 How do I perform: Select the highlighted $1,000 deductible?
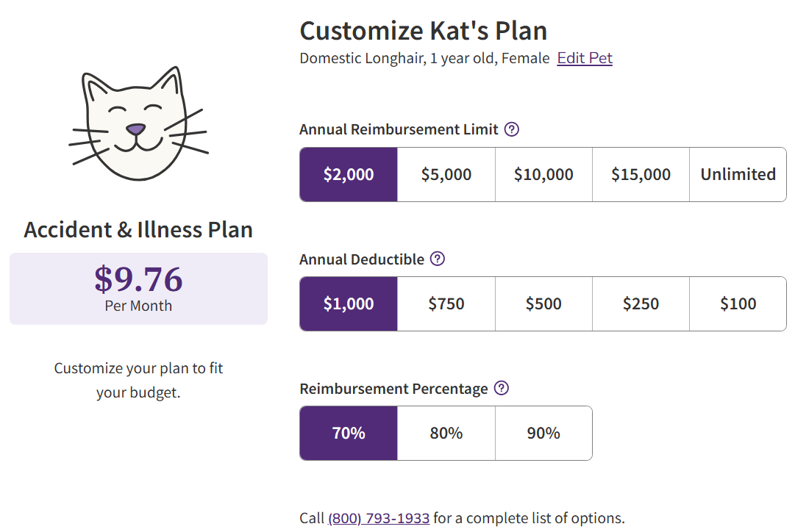pyautogui.click(x=348, y=303)
